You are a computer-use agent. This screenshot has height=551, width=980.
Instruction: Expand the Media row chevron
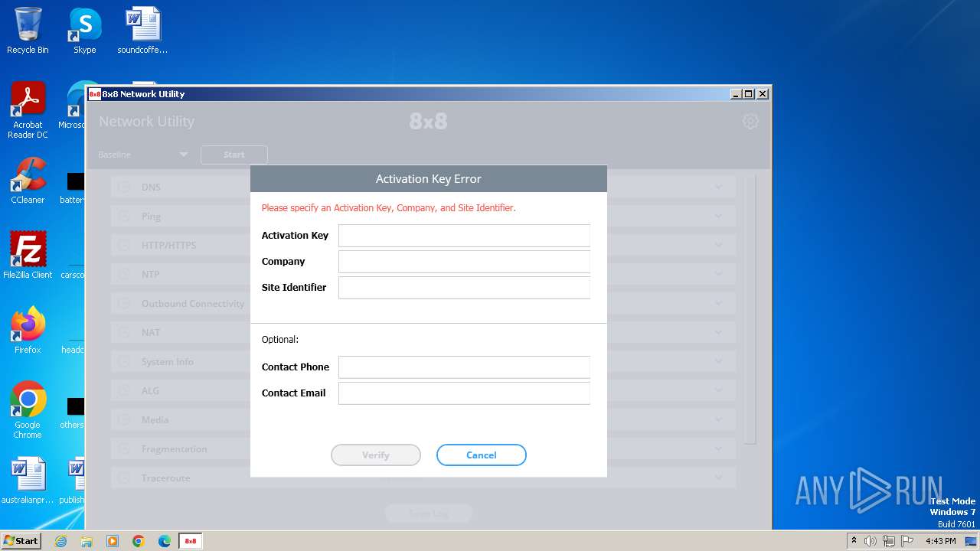[x=718, y=420]
